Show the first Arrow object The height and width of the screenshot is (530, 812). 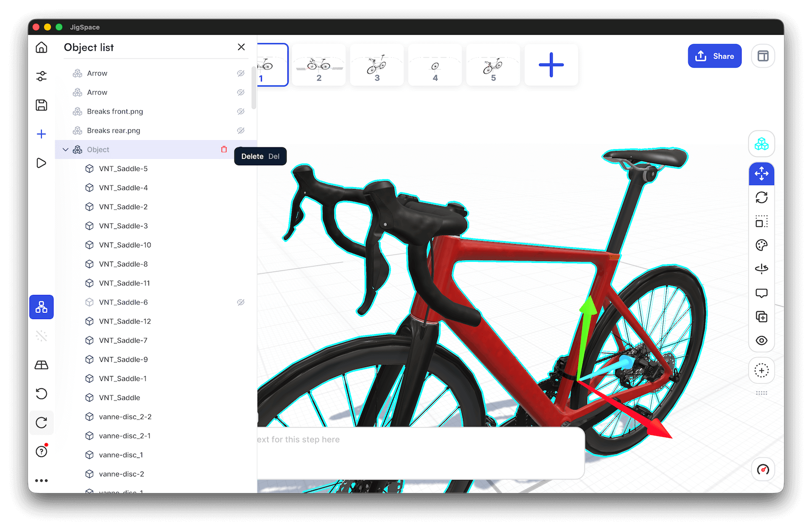tap(240, 73)
